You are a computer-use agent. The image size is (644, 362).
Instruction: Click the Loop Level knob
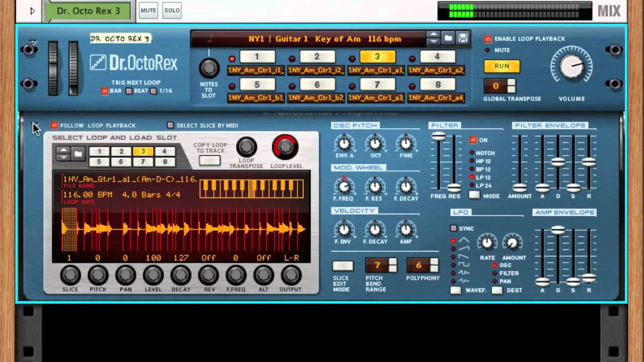[x=285, y=147]
